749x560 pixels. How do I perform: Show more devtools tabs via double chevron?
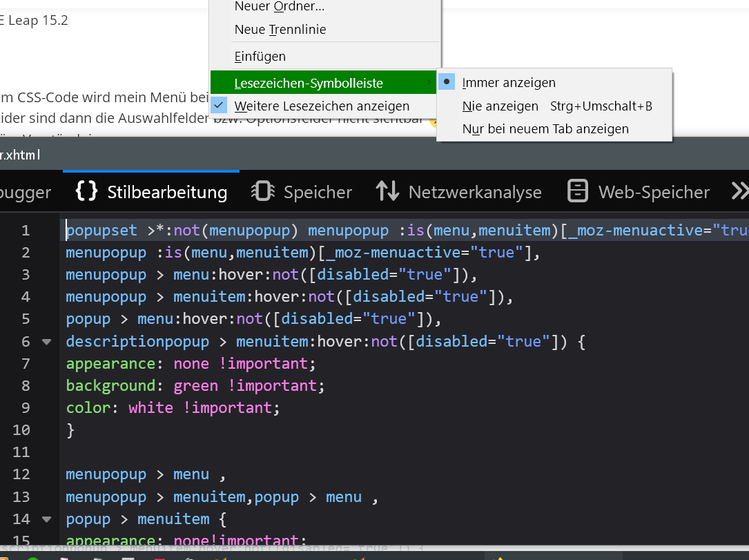click(739, 191)
